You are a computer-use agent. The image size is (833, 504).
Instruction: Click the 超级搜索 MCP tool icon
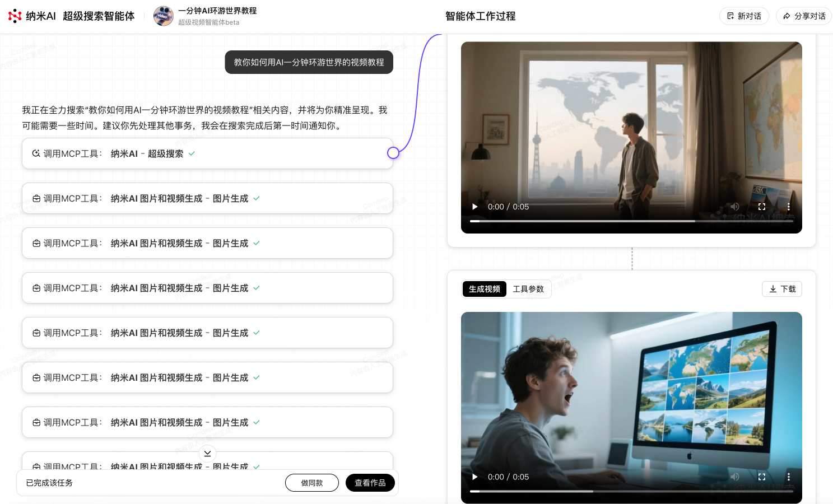36,153
